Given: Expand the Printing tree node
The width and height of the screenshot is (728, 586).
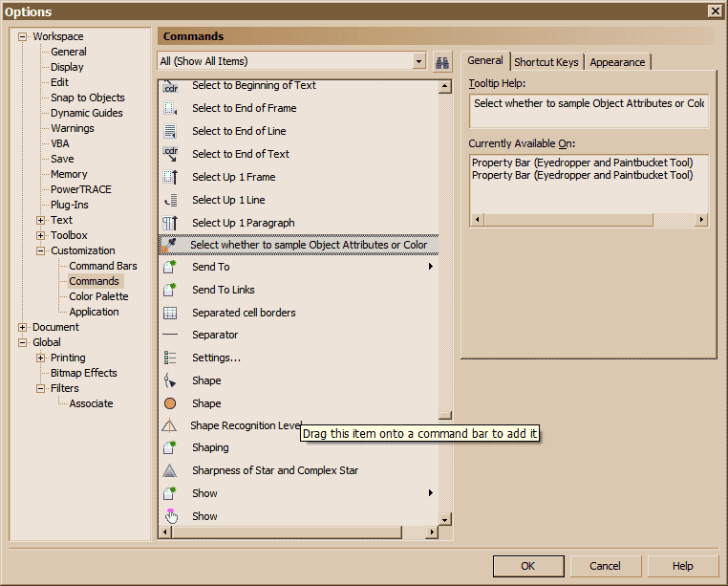Looking at the screenshot, I should coord(40,358).
